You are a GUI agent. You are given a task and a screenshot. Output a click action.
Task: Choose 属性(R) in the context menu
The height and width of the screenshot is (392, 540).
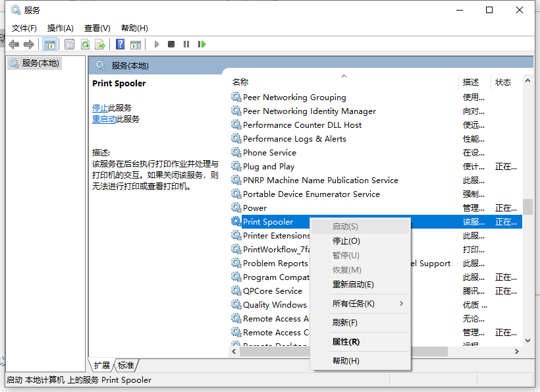(360, 342)
